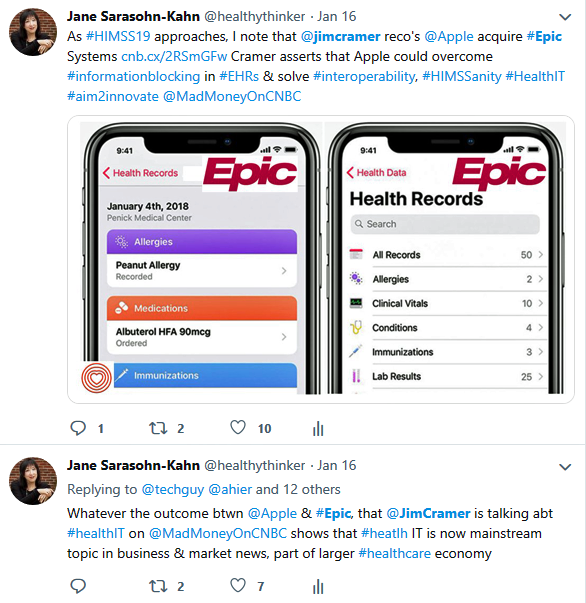Expand the first tweet's options chevron
The image size is (586, 603).
pyautogui.click(x=565, y=17)
